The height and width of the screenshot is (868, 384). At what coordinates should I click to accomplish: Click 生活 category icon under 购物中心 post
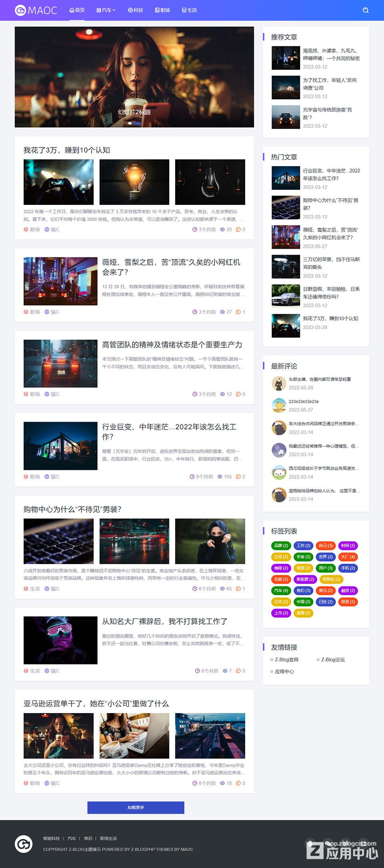[26, 589]
